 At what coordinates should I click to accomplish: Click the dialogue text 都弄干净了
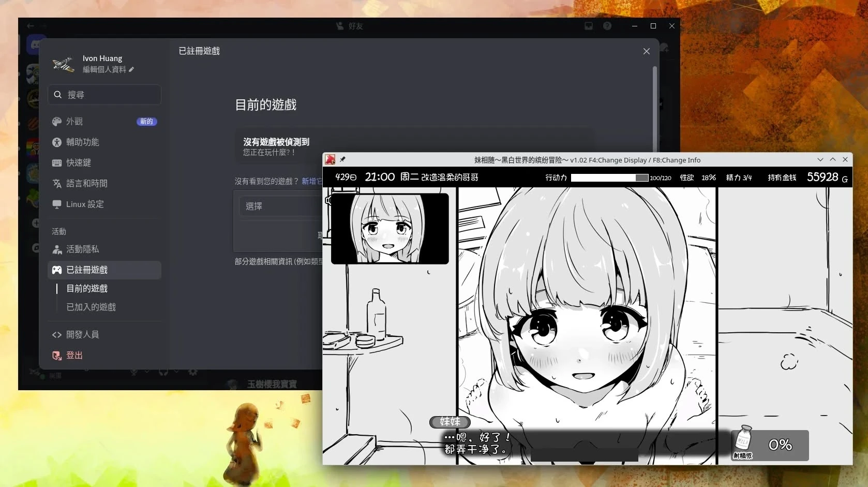(475, 449)
